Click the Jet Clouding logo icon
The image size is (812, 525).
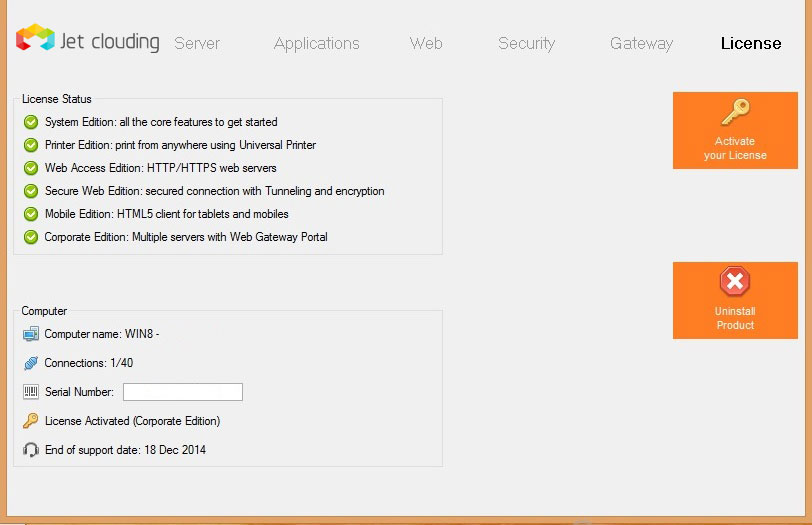(34, 38)
